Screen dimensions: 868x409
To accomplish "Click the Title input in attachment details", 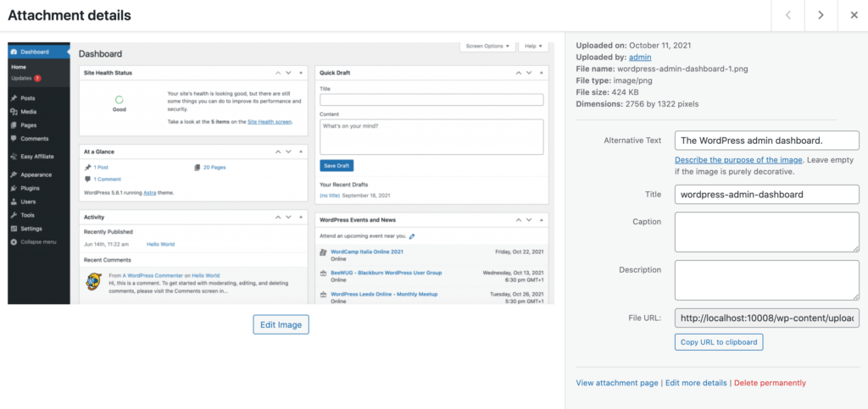I will (766, 195).
